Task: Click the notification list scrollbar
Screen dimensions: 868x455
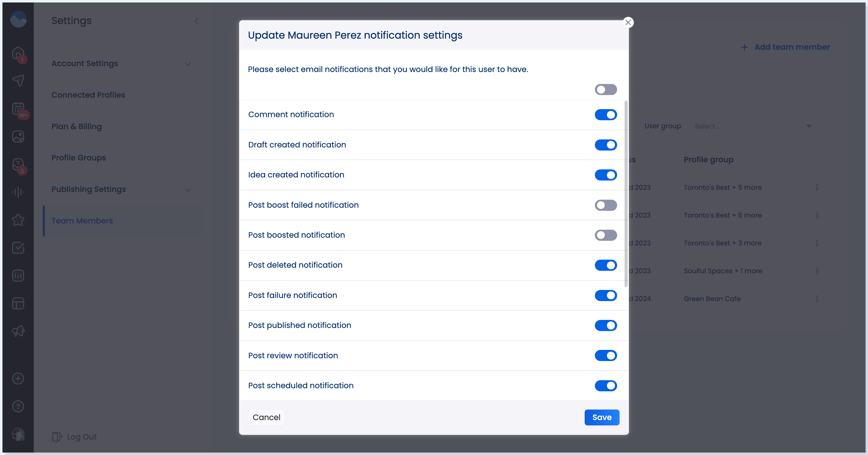Action: point(626,193)
